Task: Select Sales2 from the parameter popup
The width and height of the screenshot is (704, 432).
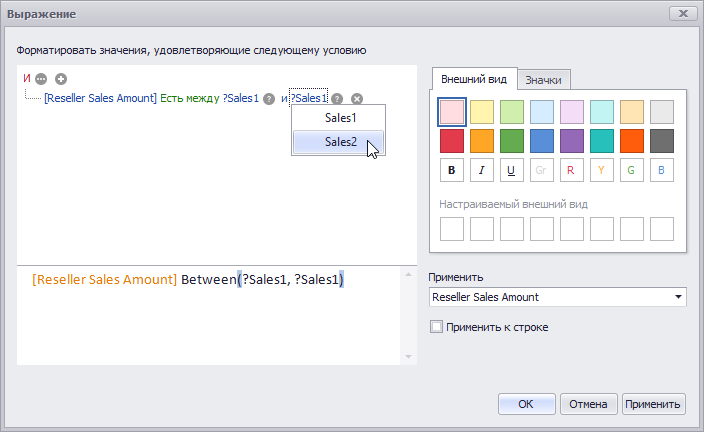Action: (x=339, y=142)
